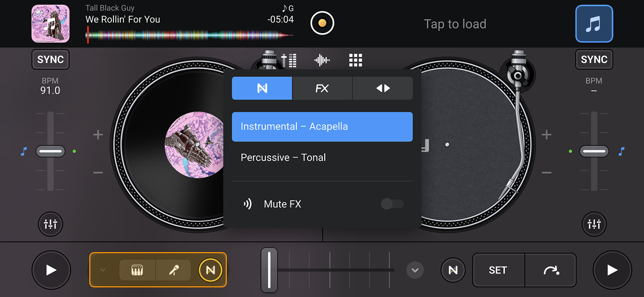
Task: Switch to the FX tab
Action: tap(322, 88)
